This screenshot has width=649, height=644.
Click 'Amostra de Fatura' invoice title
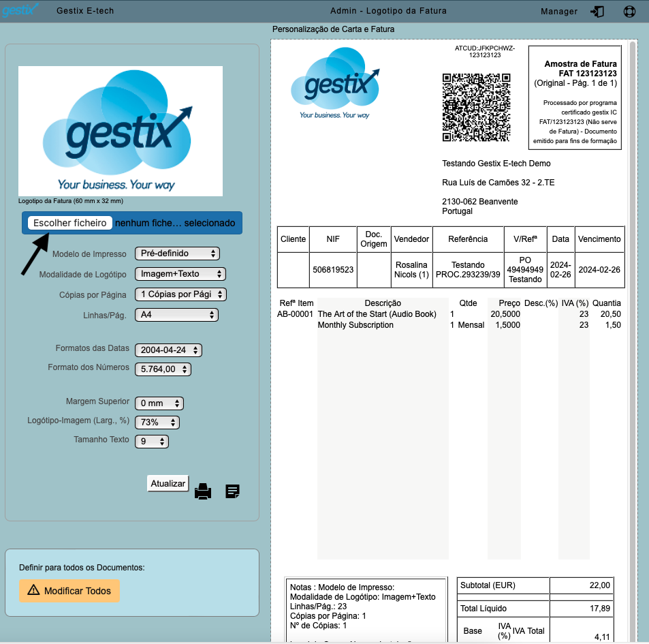click(580, 64)
